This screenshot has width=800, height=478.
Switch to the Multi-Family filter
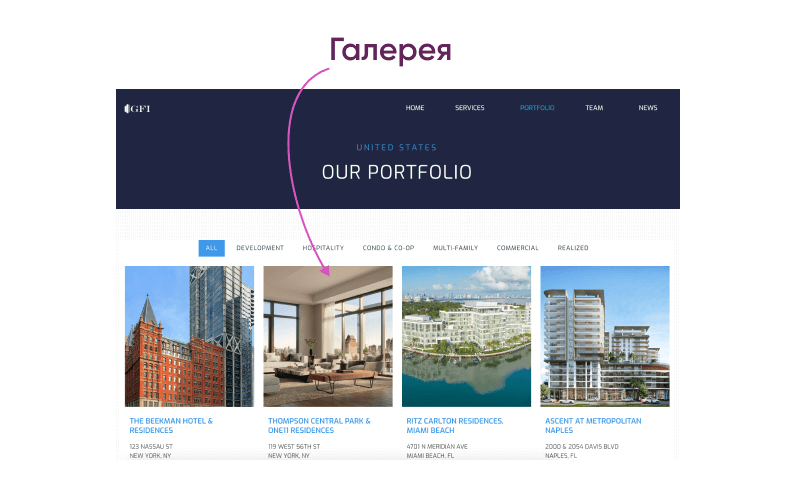pos(455,248)
